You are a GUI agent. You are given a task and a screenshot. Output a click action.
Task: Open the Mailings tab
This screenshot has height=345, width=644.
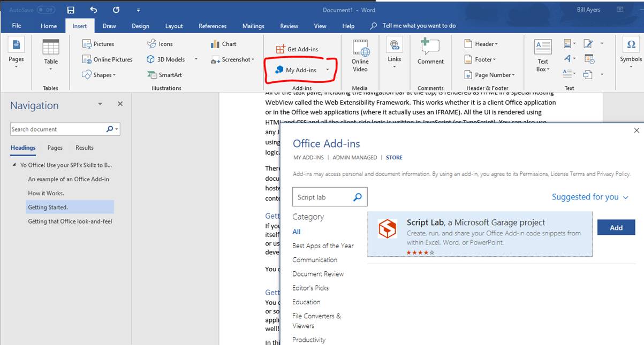[x=253, y=26]
